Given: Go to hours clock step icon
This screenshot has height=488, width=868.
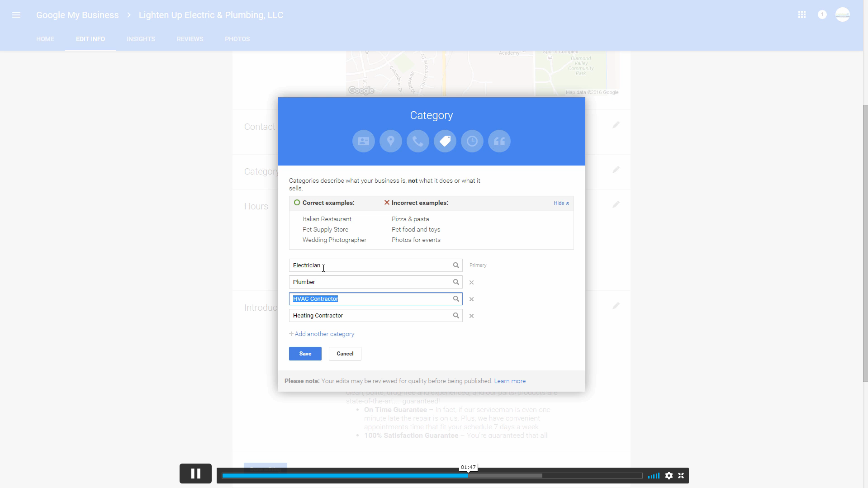Looking at the screenshot, I should tap(472, 141).
